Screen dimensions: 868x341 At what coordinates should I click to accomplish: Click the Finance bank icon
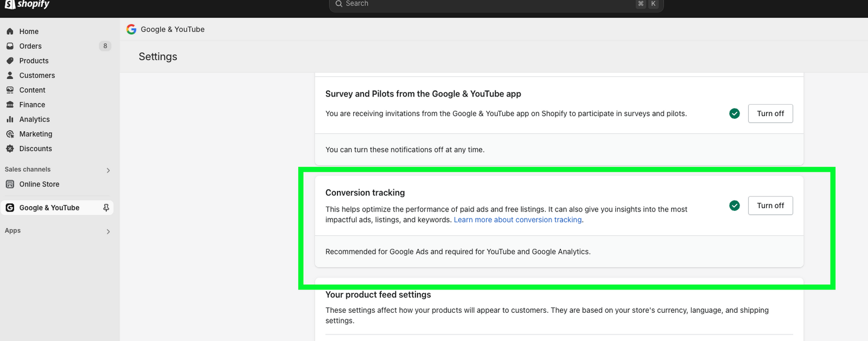[10, 105]
